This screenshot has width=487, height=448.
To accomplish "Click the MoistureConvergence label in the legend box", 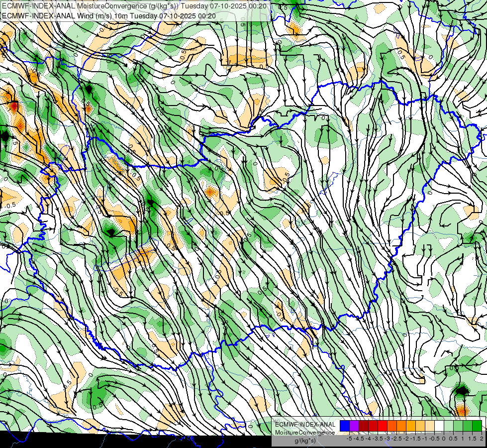I will [305, 433].
